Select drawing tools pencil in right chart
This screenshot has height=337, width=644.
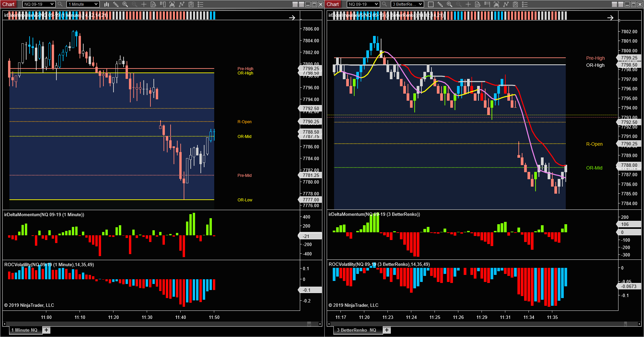coord(440,4)
